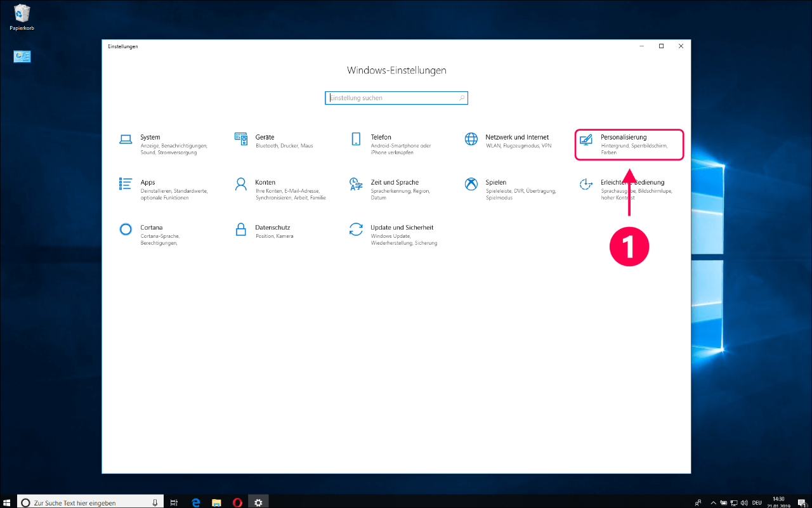Screen dimensions: 812x508
Task: Click 'Bluetooth, Drucker, Maus' description
Action: (284, 146)
